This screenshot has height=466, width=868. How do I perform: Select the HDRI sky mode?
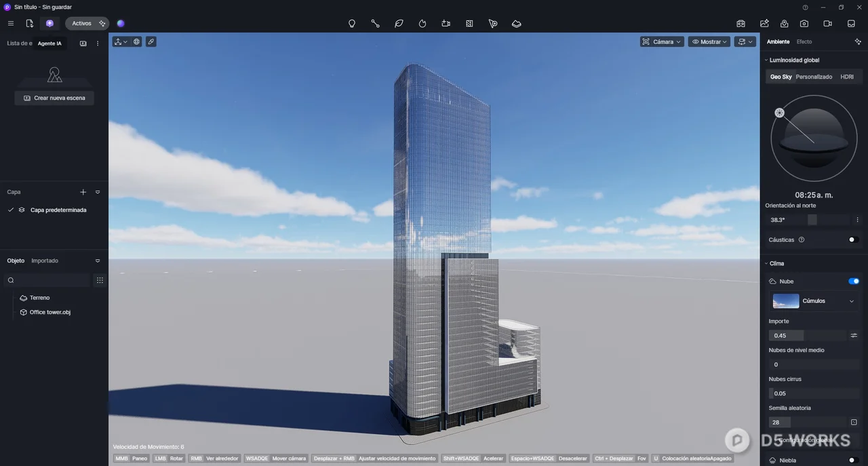click(x=847, y=77)
